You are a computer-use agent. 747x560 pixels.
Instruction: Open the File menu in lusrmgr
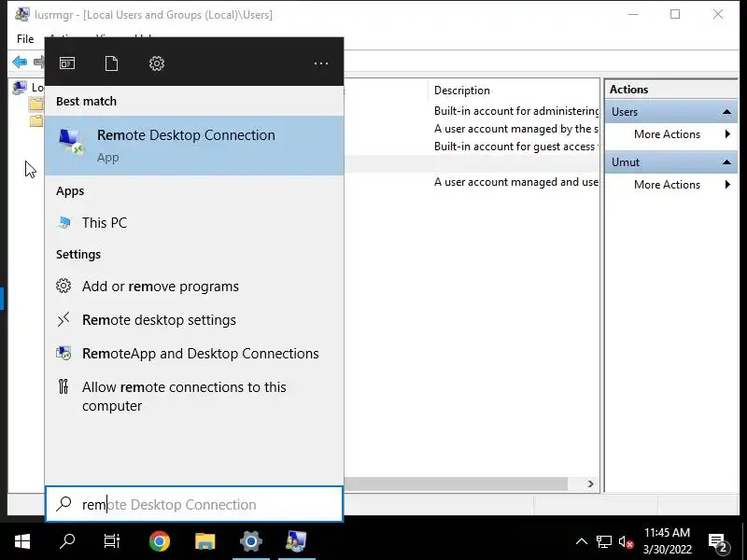point(25,39)
